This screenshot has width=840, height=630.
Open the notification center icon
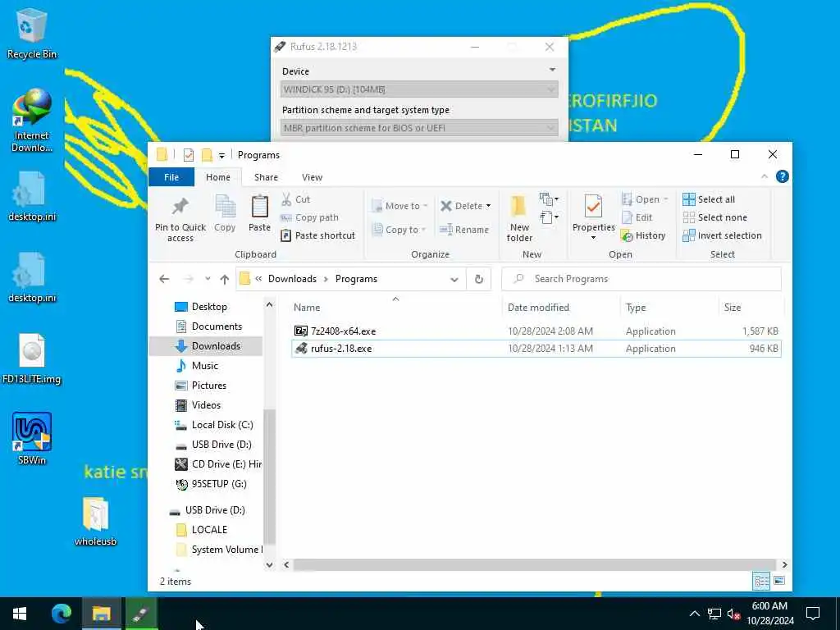(x=813, y=614)
